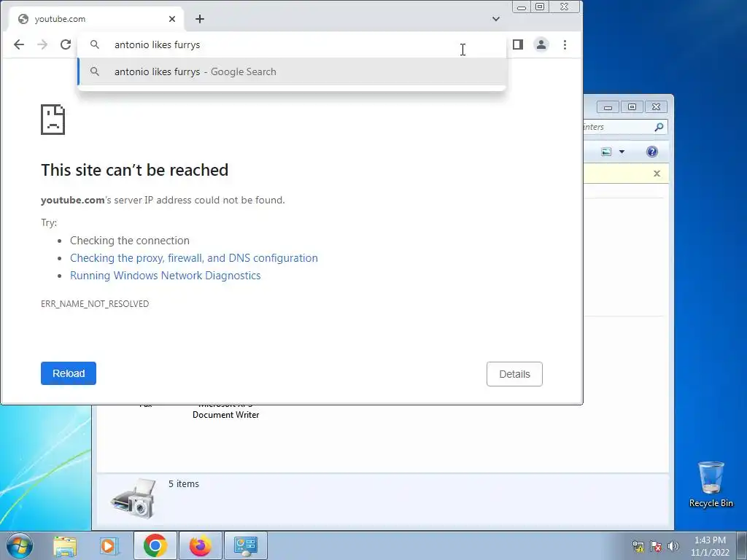Choose the 'antonio likes furrys - Google Search' suggestion
The width and height of the screenshot is (747, 560).
click(x=292, y=72)
